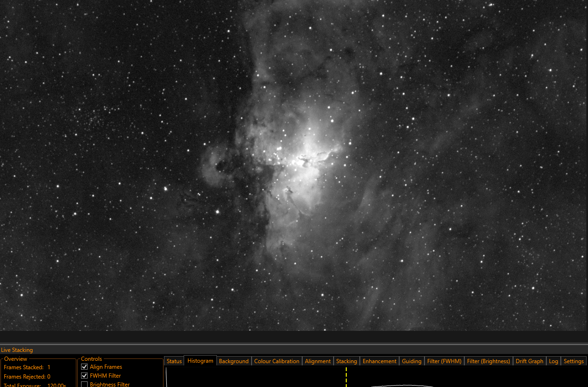Toggle the Align Frames checkbox
This screenshot has height=387, width=588.
coord(84,367)
